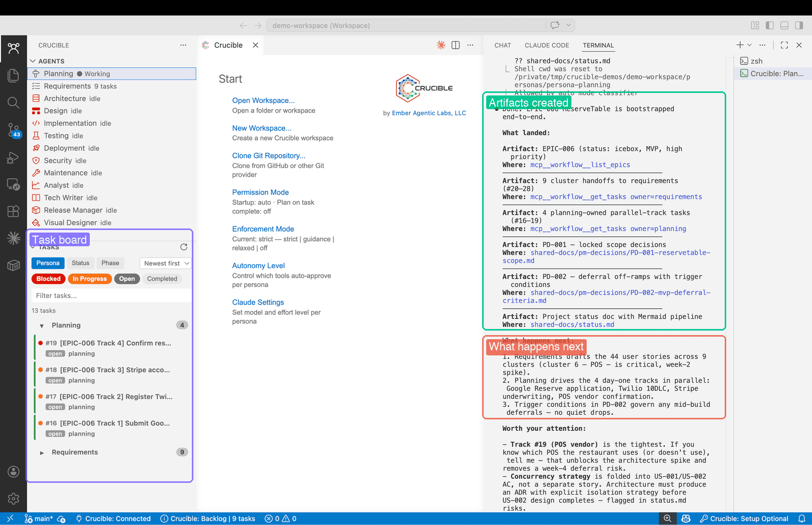The image size is (812, 525).
Task: Toggle the In Progress status filter
Action: (89, 279)
